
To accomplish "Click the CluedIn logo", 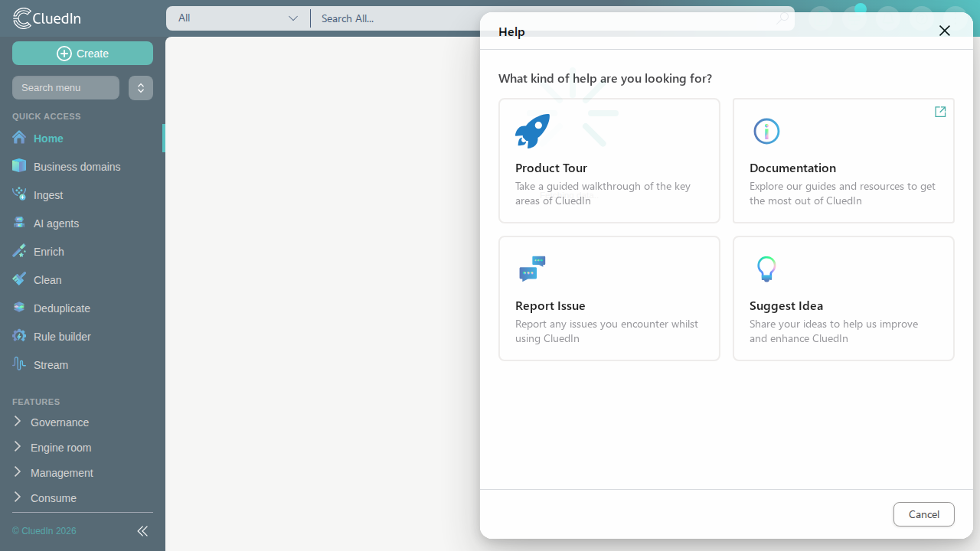I will click(47, 18).
